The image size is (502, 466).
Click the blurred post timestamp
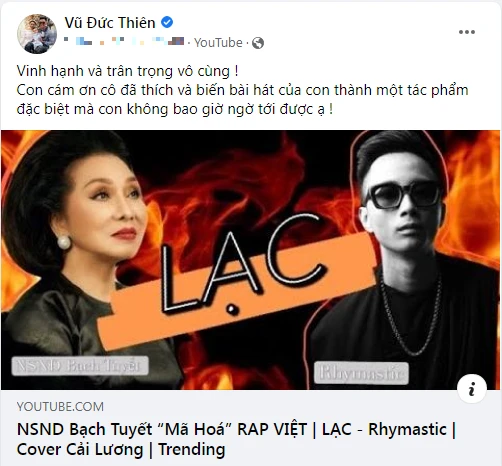click(x=124, y=42)
